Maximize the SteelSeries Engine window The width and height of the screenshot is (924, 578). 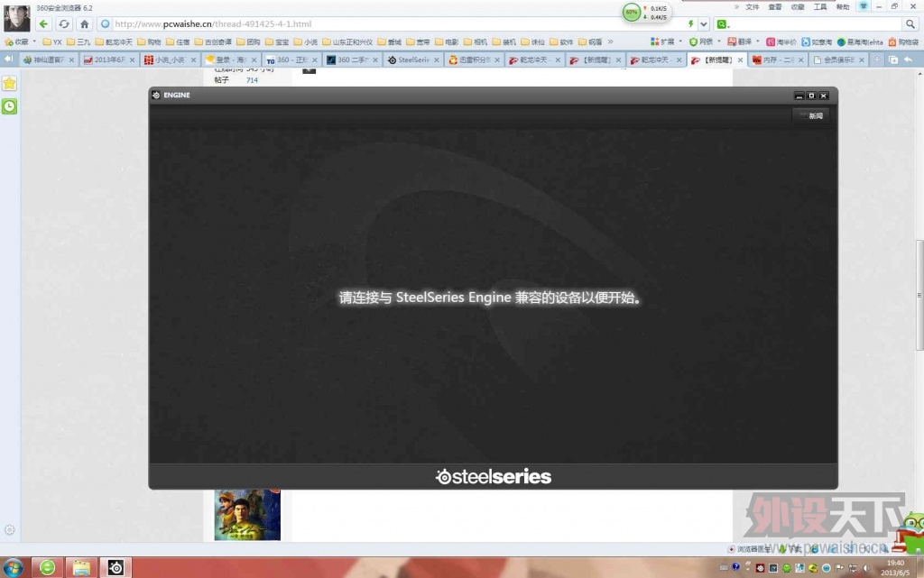811,96
